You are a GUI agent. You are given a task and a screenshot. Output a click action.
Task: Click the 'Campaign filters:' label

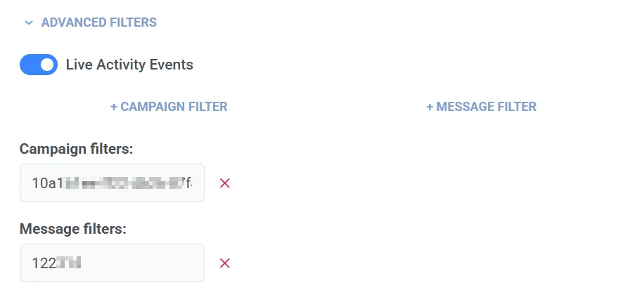[x=76, y=149]
